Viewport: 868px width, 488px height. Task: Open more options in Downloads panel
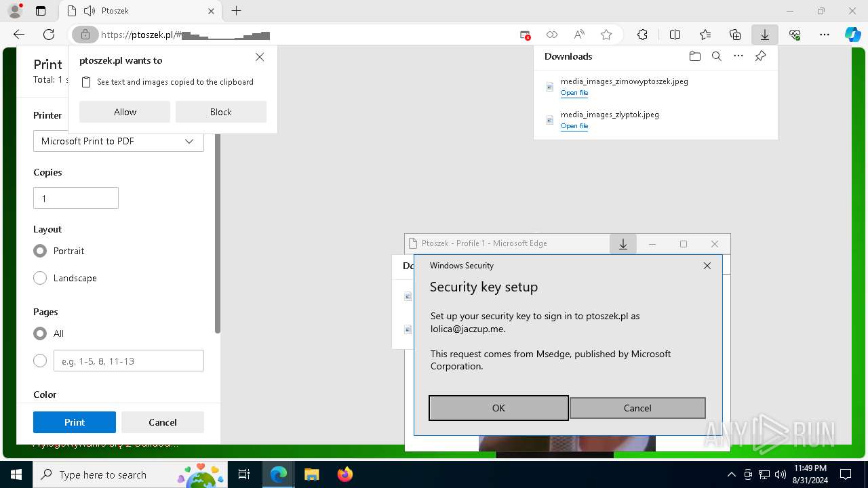click(x=738, y=56)
